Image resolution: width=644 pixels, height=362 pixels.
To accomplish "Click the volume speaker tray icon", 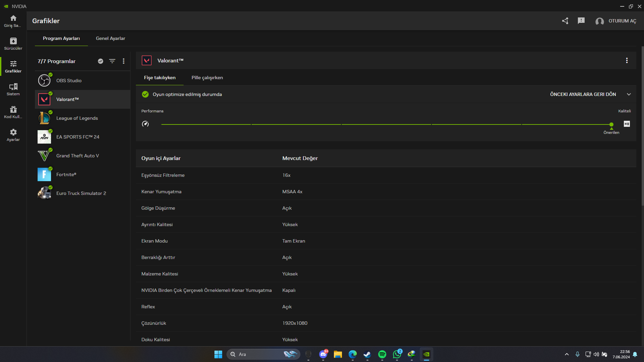I will [596, 354].
